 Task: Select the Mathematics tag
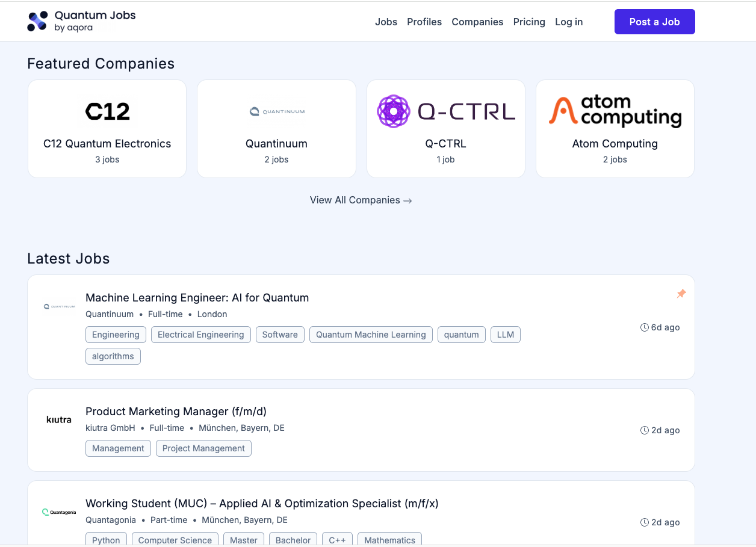(390, 540)
